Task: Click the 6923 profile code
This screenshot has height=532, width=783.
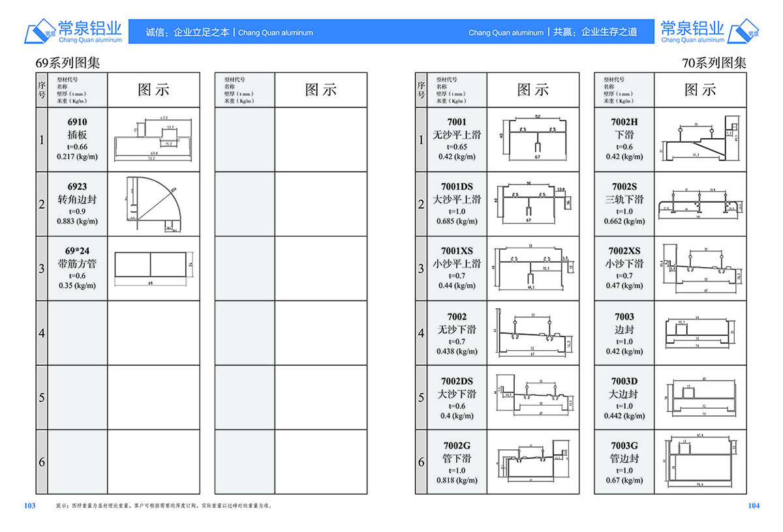Action: pos(77,186)
